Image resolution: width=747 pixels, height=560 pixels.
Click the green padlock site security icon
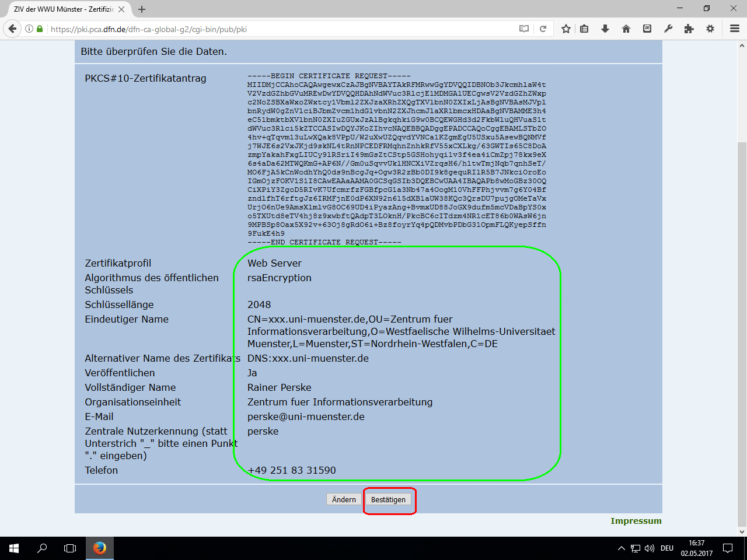40,29
